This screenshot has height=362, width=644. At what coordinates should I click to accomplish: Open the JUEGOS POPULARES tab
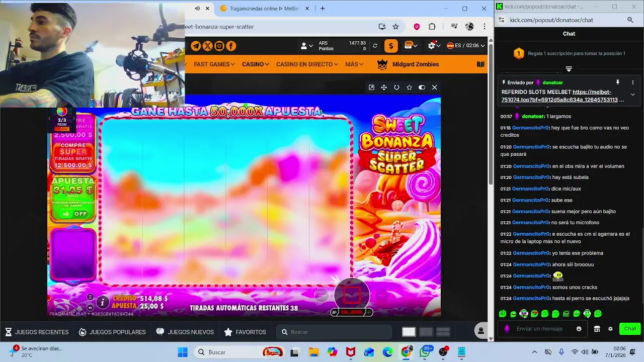(x=112, y=332)
